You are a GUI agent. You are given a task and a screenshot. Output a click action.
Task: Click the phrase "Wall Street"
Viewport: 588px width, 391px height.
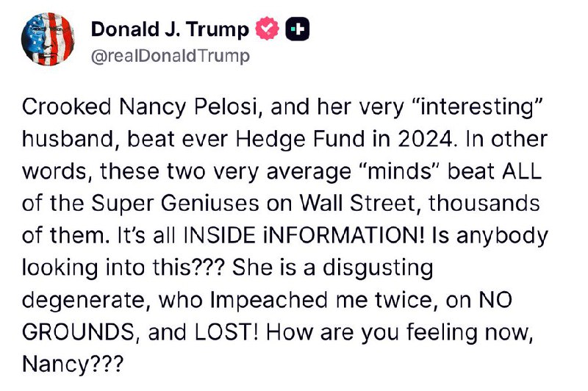[358, 204]
